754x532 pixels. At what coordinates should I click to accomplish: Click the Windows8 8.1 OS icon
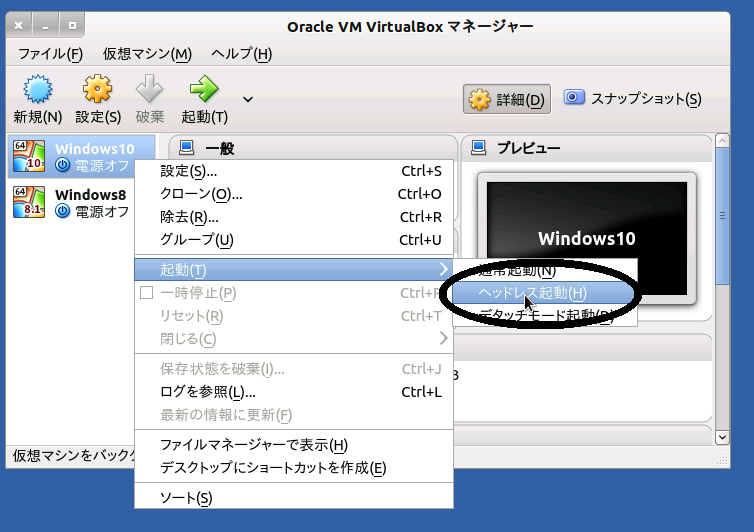29,202
